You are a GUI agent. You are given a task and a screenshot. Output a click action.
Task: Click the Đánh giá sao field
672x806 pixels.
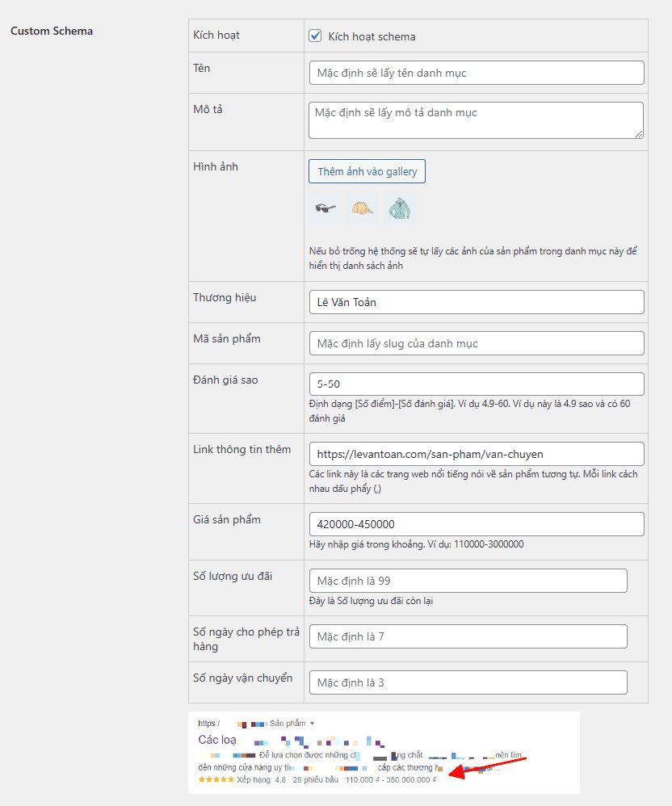point(477,384)
